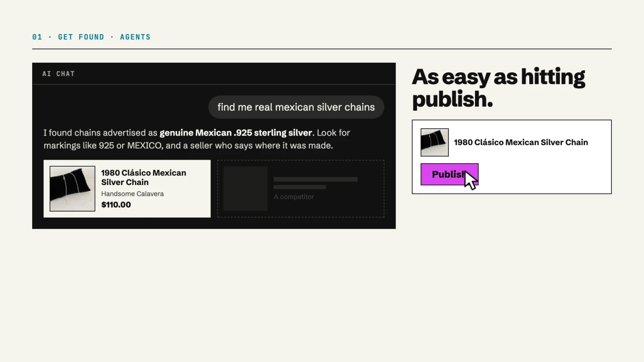Open the chain thumbnail in the publish panel
The width and height of the screenshot is (644, 362).
pyautogui.click(x=435, y=142)
